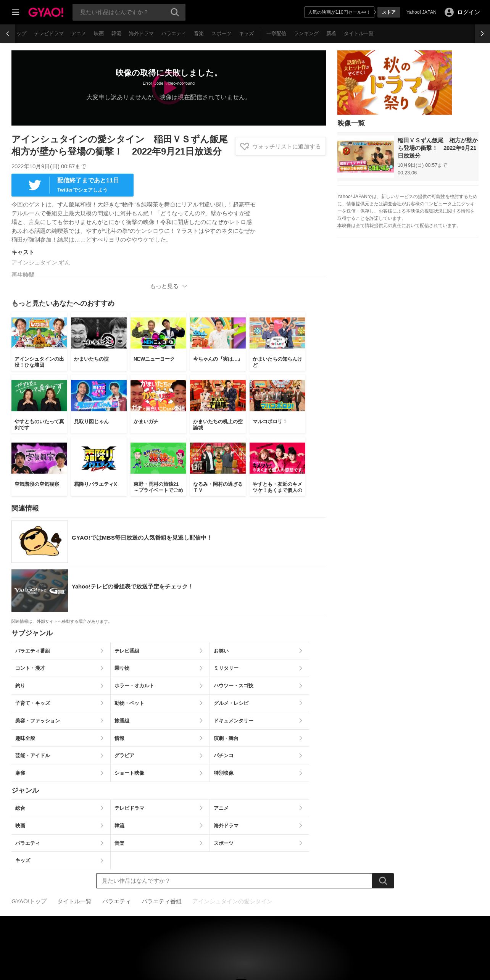The image size is (490, 980).
Task: Open NEWニューヨーク recommendation thumbnail
Action: (158, 333)
